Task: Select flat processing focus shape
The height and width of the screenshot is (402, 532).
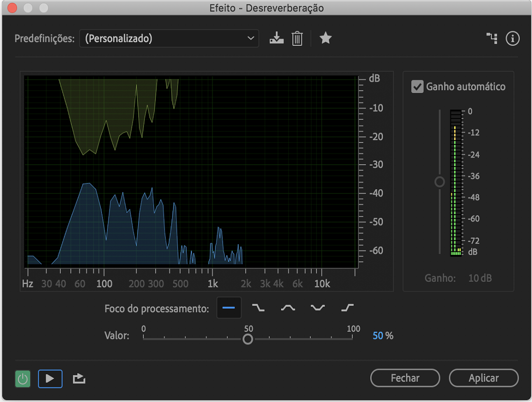Action: pos(229,308)
